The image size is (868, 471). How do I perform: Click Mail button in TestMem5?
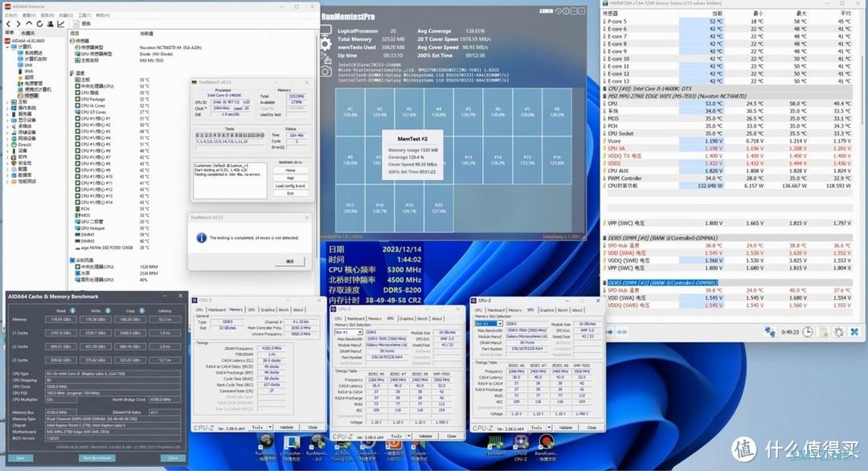pyautogui.click(x=290, y=178)
